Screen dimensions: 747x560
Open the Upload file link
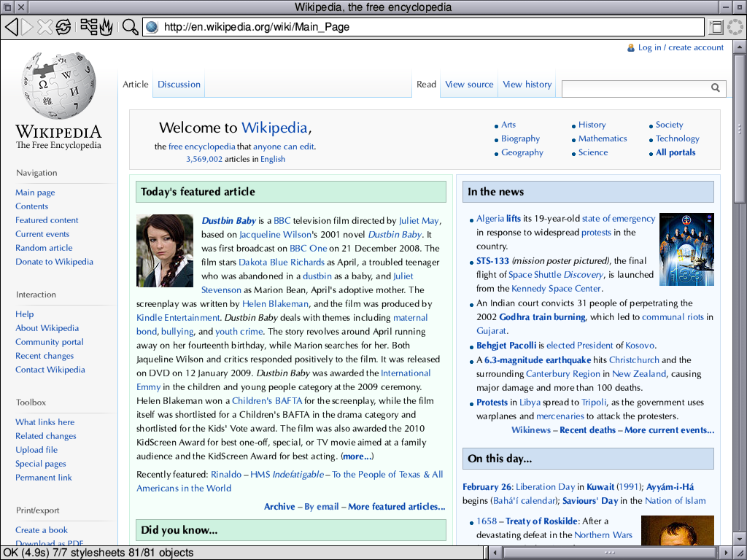[36, 449]
